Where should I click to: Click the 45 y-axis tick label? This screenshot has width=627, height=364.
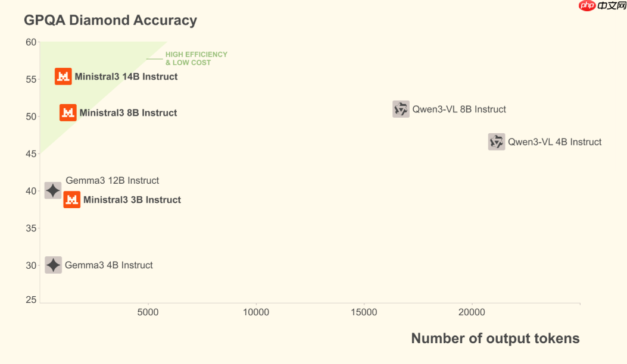(x=30, y=153)
